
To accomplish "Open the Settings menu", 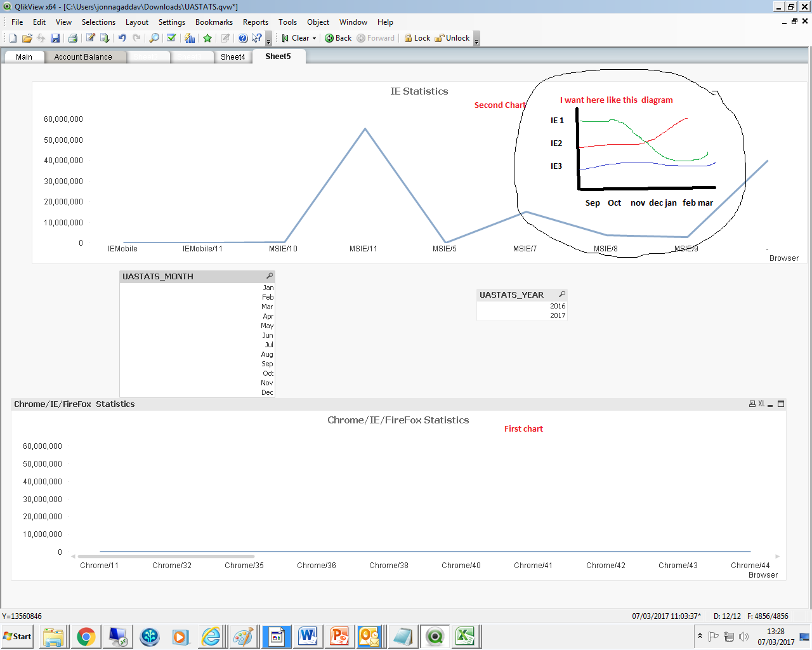I will (172, 22).
